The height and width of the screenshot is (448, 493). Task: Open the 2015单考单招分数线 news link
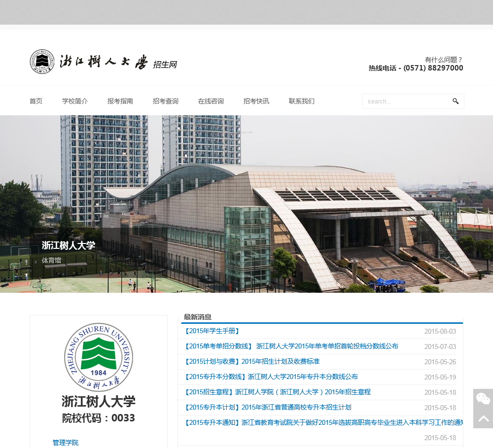pos(291,346)
